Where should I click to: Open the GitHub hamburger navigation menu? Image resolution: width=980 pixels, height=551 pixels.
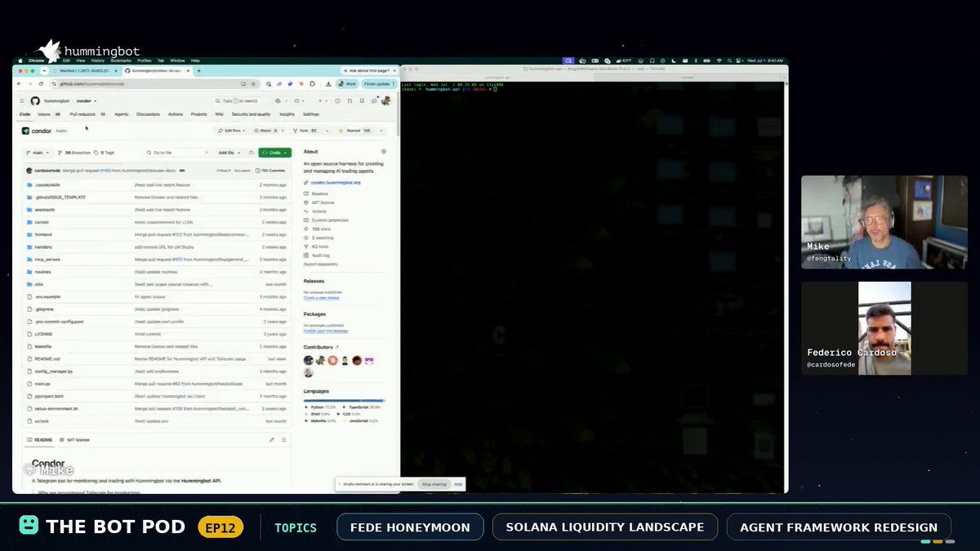[23, 100]
